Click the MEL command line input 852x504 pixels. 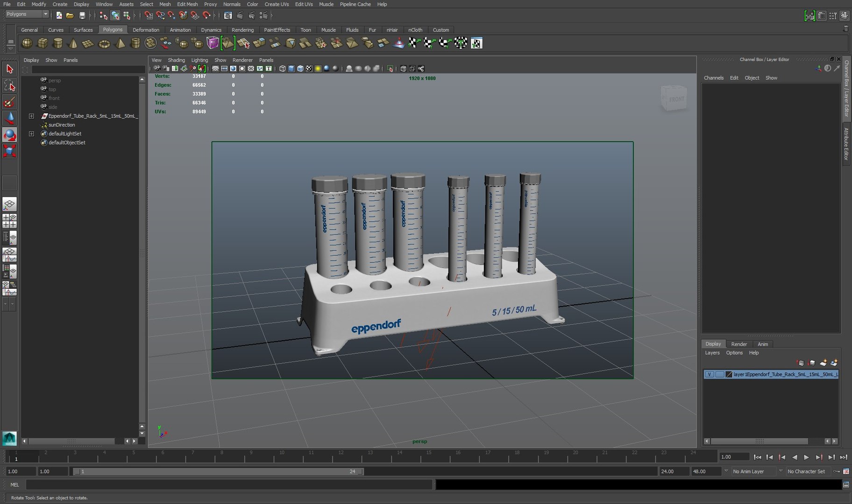[229, 485]
